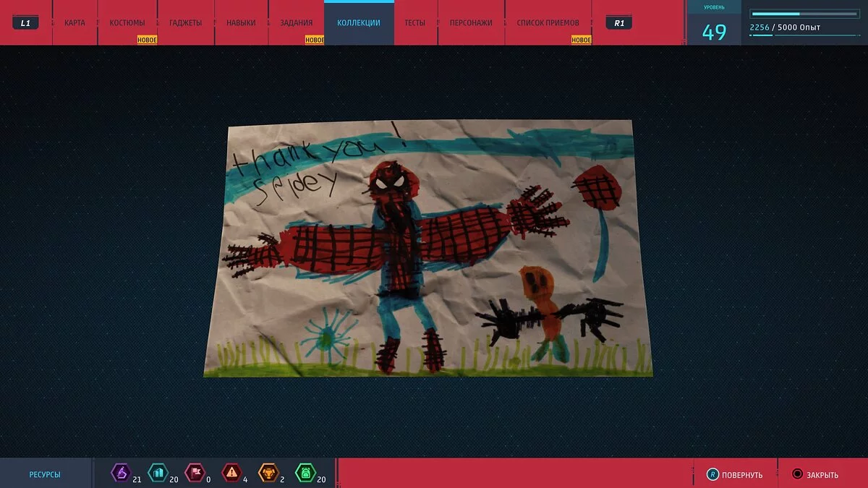Click the Закрыть close button
Viewport: 868px width, 488px height.
pyautogui.click(x=815, y=474)
